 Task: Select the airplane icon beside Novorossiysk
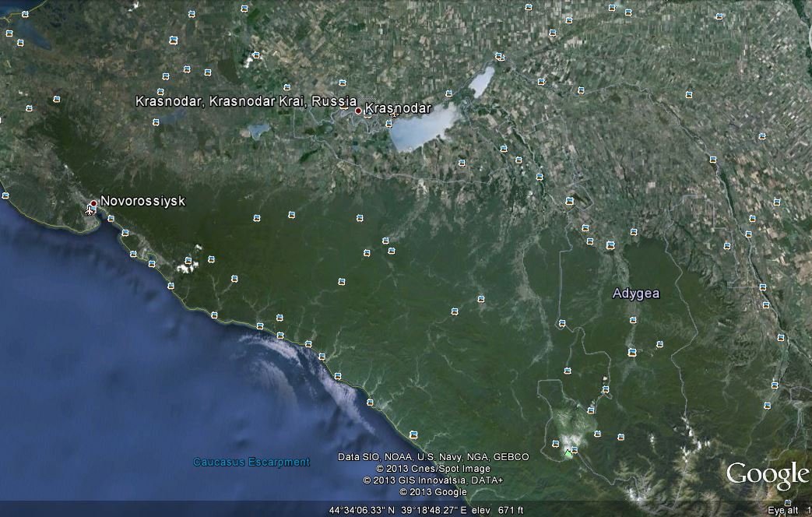(x=90, y=210)
